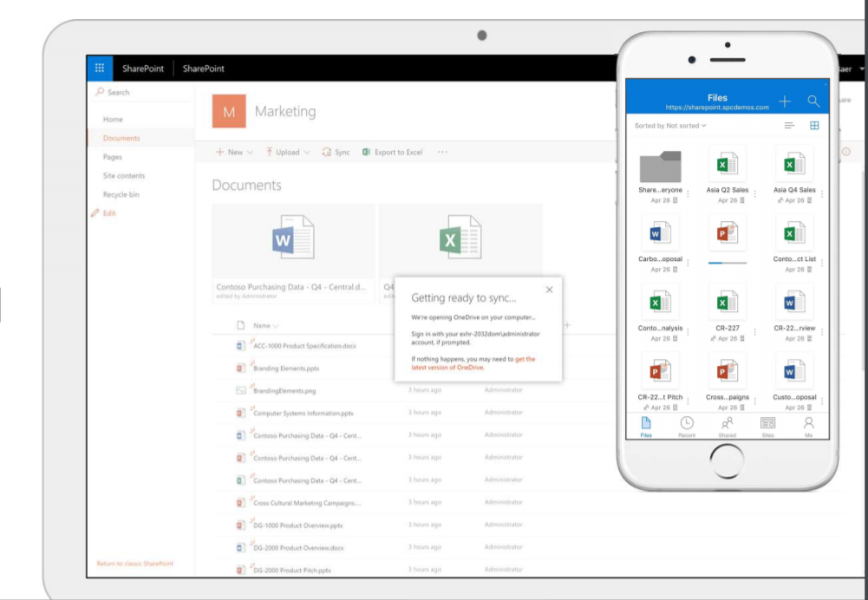Viewport: 868px width, 600px height.
Task: Click the Branding Elements.pptx file icon
Action: point(241,368)
